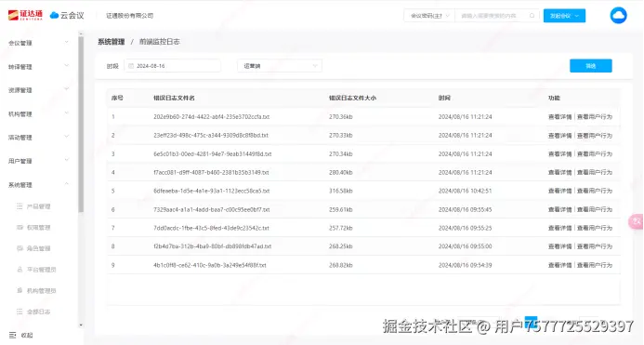Click the file name starting with 7329aac4
644x345 pixels.
(x=212, y=209)
